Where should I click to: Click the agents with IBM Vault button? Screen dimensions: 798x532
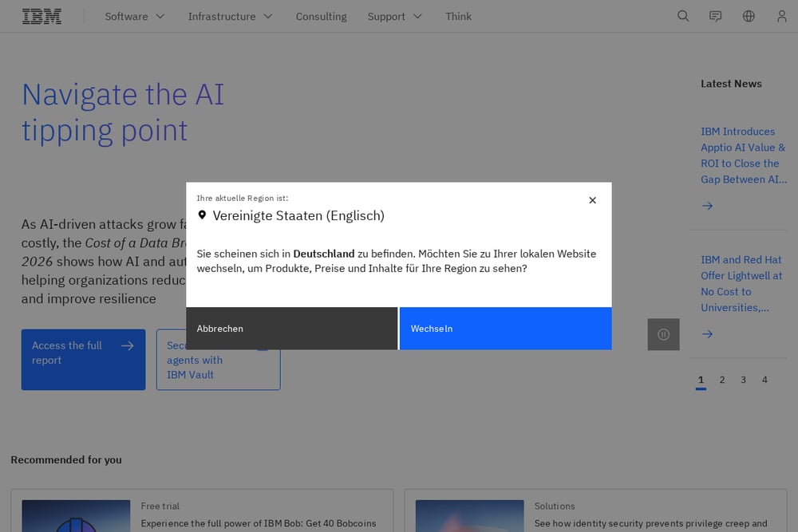pos(219,370)
